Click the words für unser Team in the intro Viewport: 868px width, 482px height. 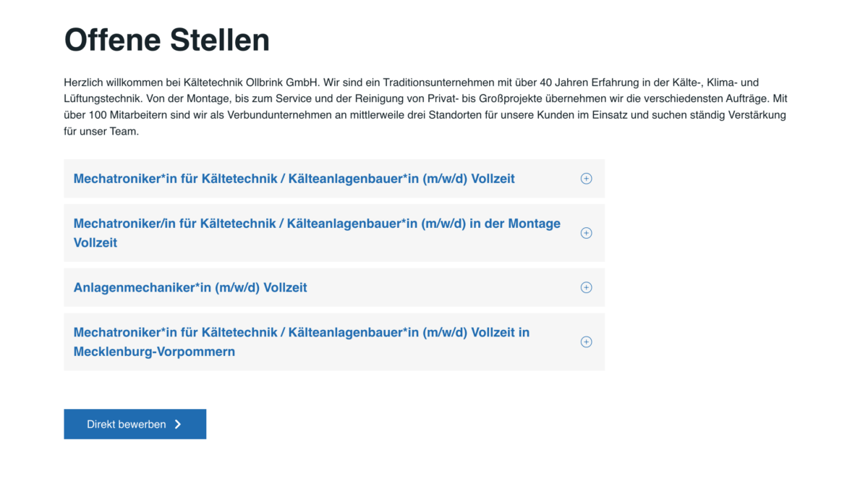click(101, 132)
